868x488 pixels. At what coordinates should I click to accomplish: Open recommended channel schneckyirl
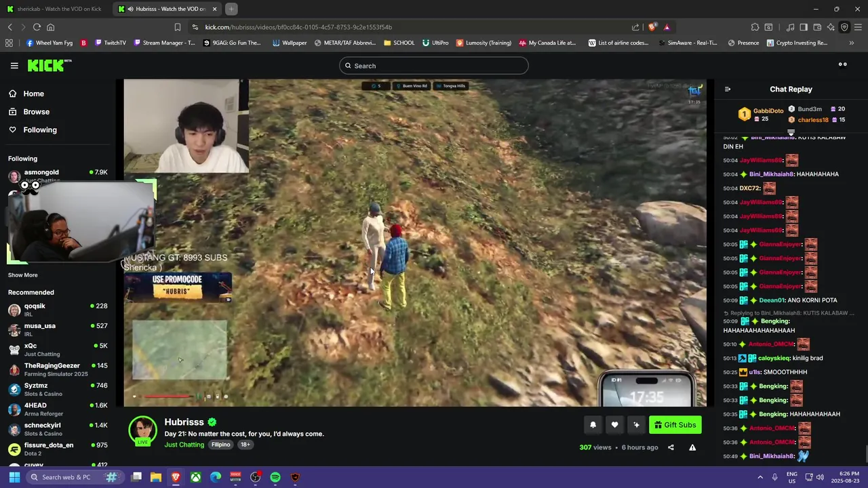point(58,429)
